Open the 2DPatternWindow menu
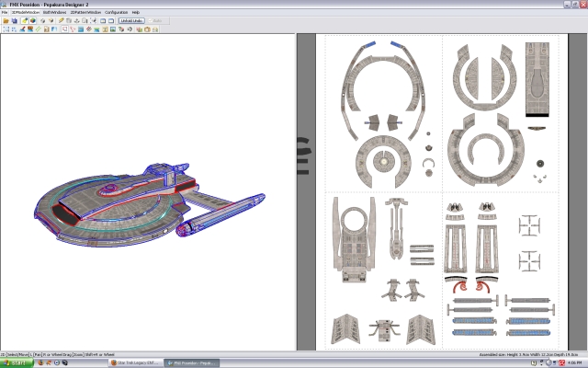Viewport: 588px width, 368px height. 85,12
